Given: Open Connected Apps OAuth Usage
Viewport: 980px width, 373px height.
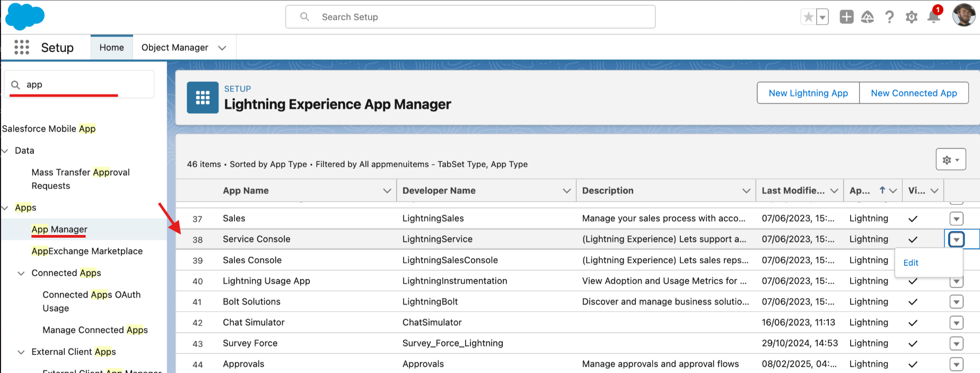Looking at the screenshot, I should point(91,301).
